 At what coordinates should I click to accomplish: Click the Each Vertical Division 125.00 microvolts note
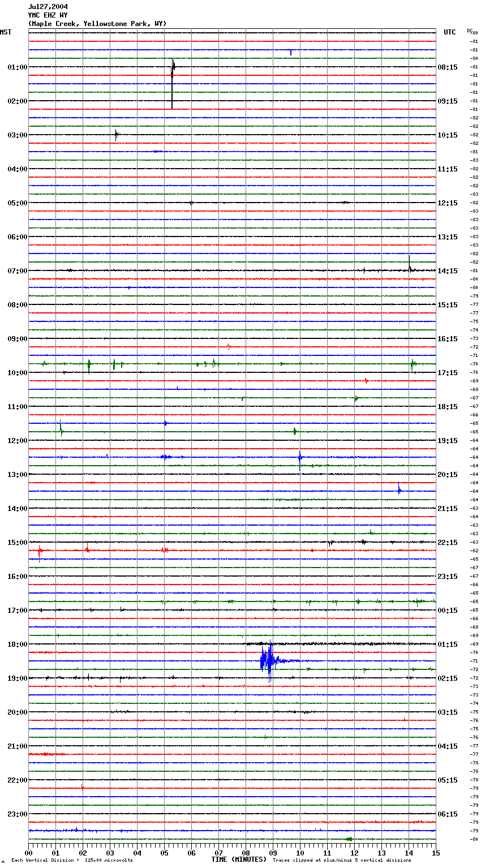point(72,860)
